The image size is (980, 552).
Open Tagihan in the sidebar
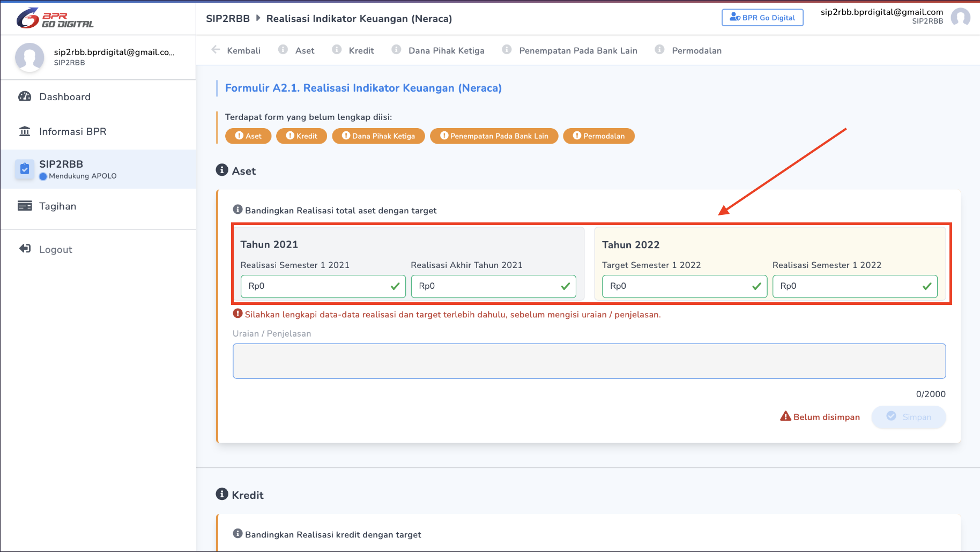click(98, 206)
